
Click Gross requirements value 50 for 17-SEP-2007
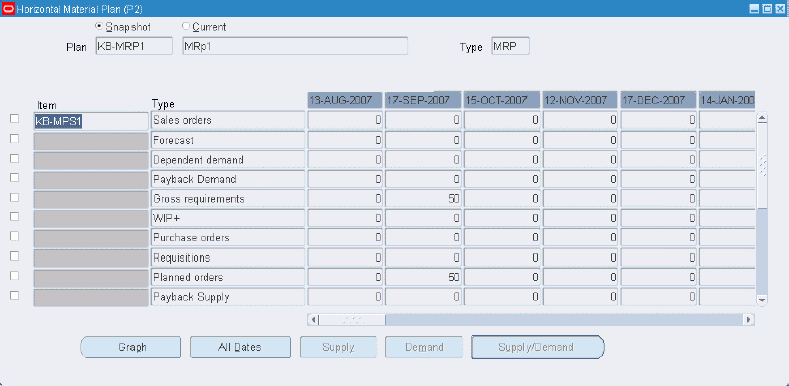(x=423, y=199)
